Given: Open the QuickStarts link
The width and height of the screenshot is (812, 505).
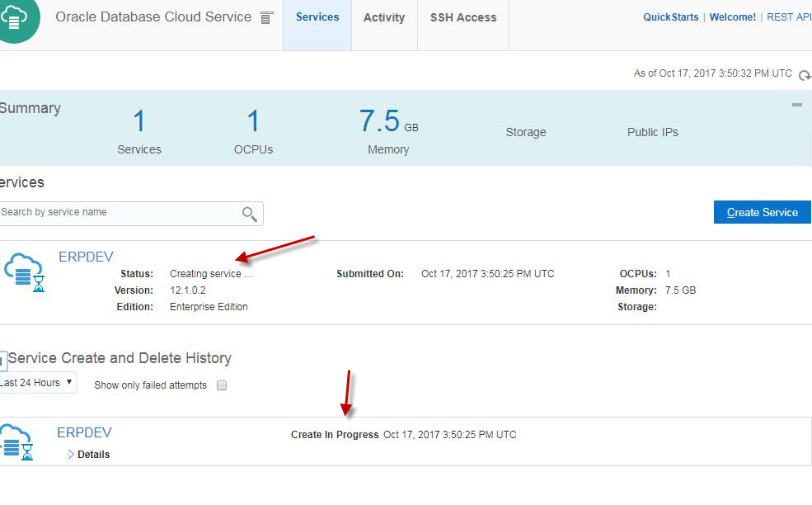Looking at the screenshot, I should click(x=671, y=17).
